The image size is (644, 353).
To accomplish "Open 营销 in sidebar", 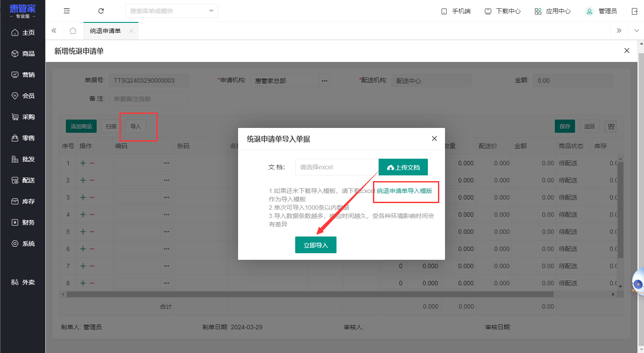I will point(23,75).
